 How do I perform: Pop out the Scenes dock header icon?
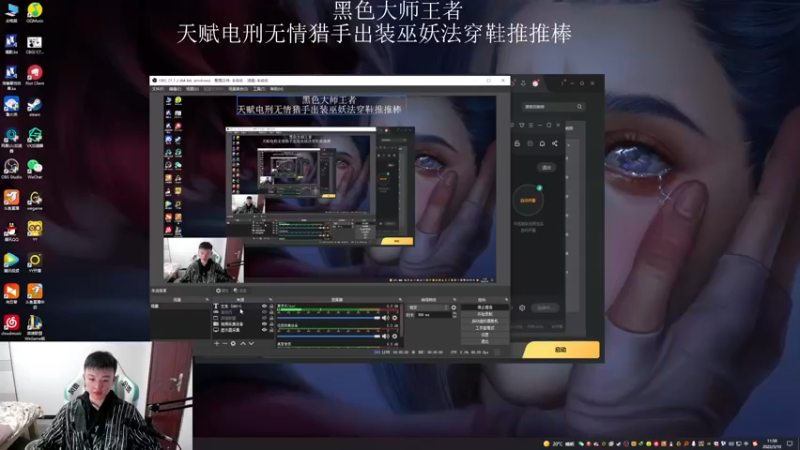pyautogui.click(x=207, y=299)
